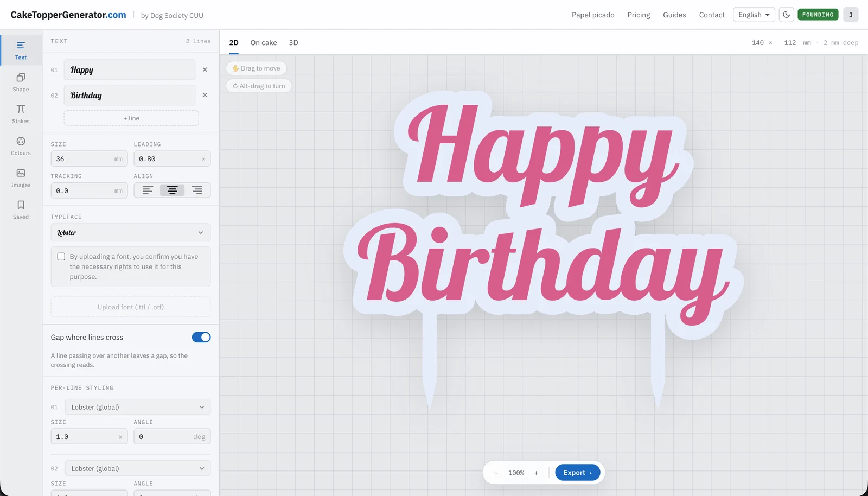Screen dimensions: 868x496
Task: Zoom out with the minus button
Action: coord(496,473)
